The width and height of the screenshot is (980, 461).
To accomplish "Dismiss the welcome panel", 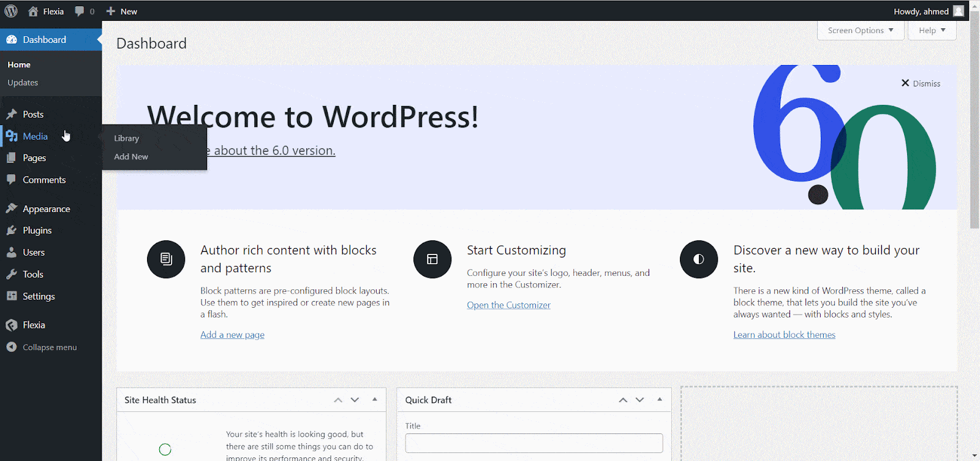I will coord(921,83).
